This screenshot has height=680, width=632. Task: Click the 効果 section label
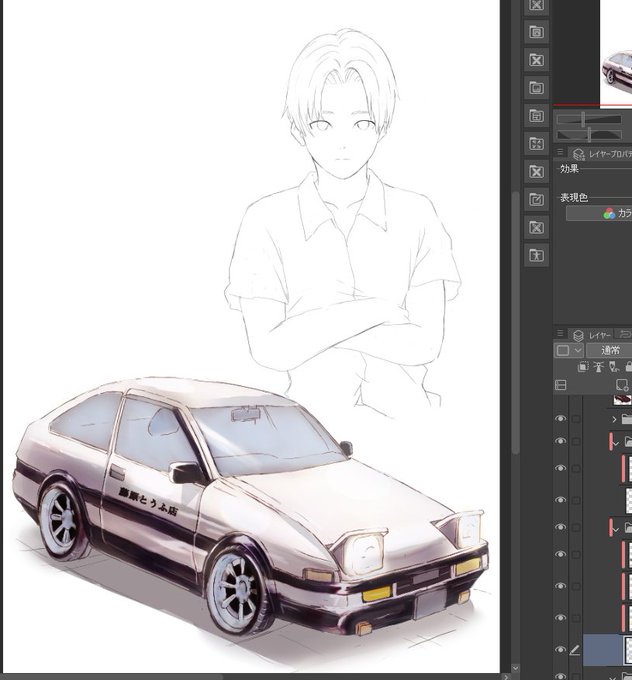tap(569, 169)
